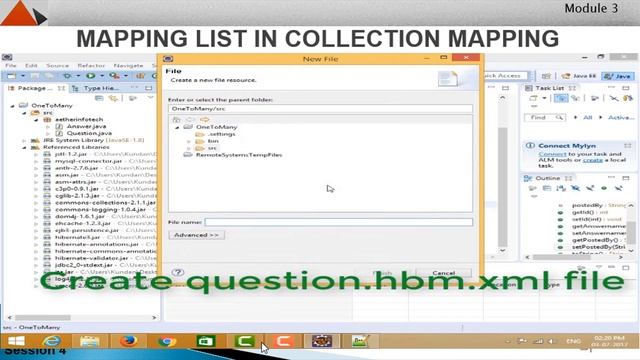Collapse the aetherinfotech package node
This screenshot has width=640, height=360.
point(36,120)
